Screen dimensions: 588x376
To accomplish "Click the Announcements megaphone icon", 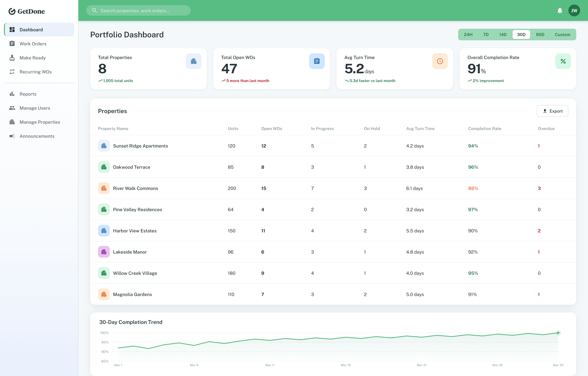I will point(12,136).
